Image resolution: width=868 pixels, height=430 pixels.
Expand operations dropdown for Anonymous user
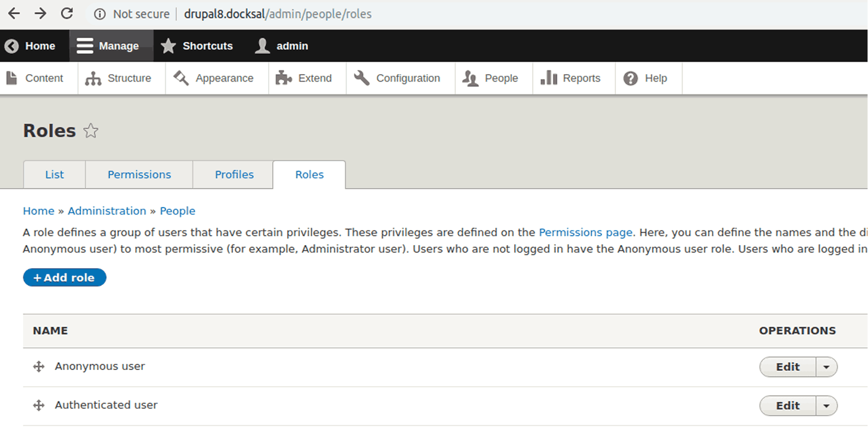826,367
